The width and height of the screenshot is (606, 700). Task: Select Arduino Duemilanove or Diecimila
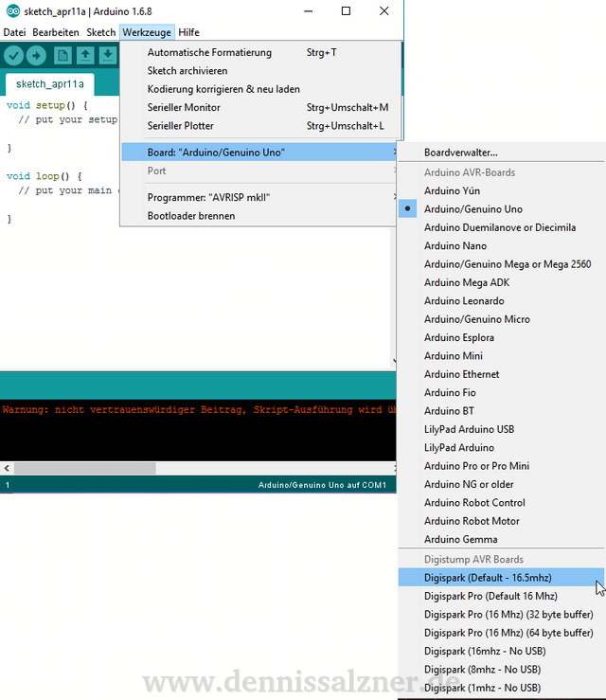(502, 227)
